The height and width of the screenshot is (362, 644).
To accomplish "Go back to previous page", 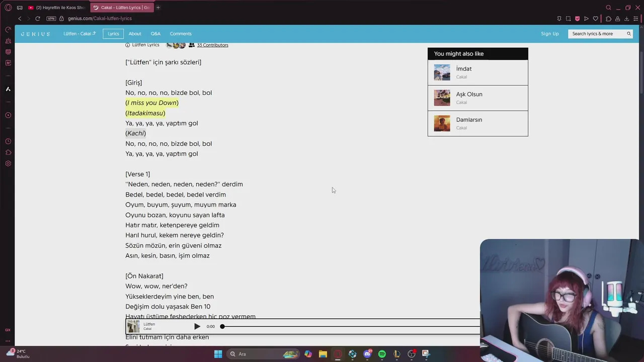I will (20, 19).
